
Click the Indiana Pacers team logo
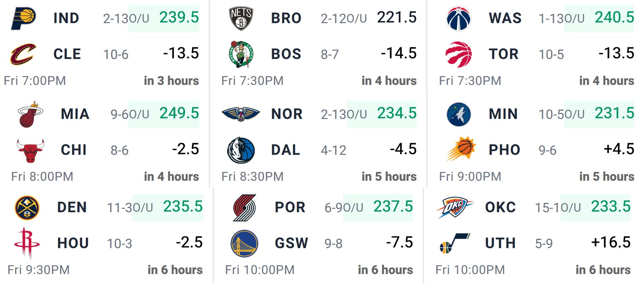pos(23,18)
